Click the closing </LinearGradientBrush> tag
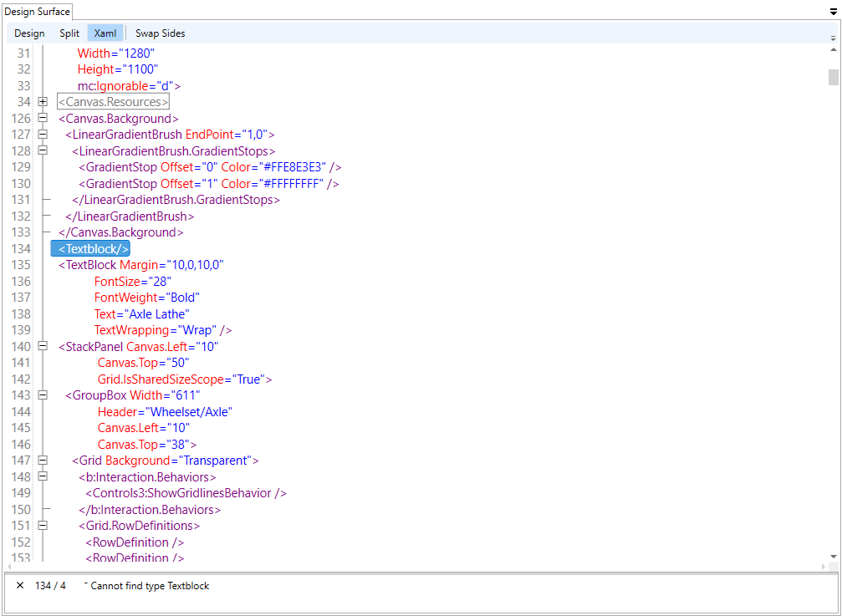This screenshot has width=842, height=616. tap(130, 216)
